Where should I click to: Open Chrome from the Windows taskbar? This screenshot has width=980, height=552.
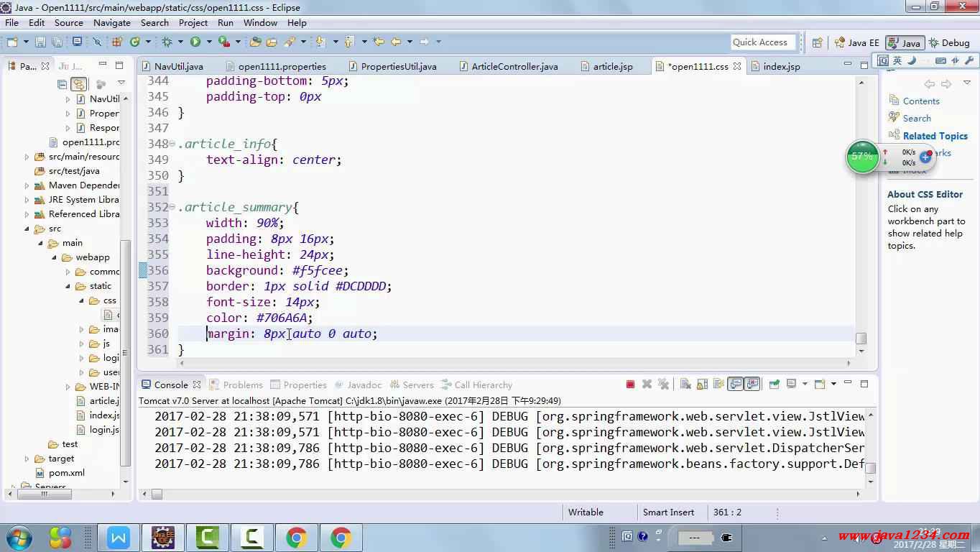click(297, 537)
